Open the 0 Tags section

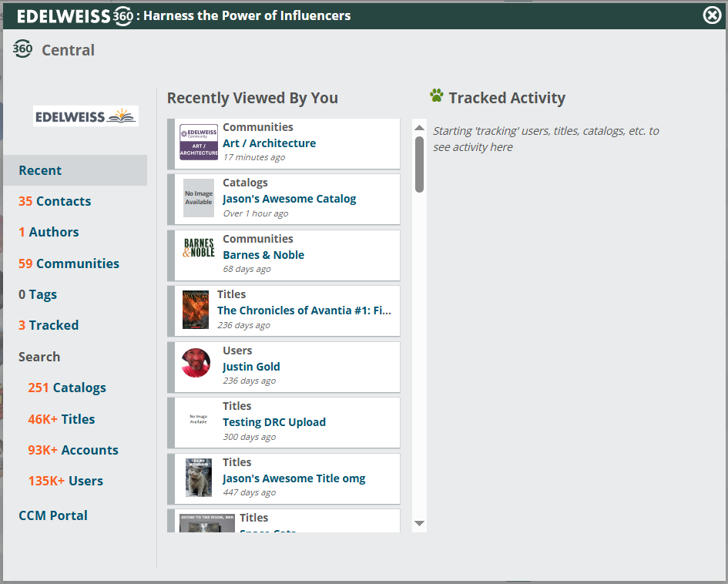[38, 294]
